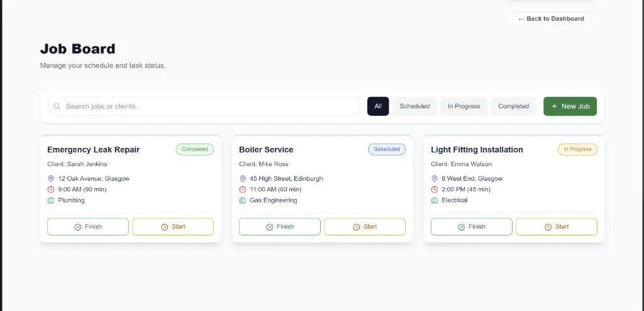This screenshot has width=644, height=311.
Task: Click the Gas Engineering category text
Action: point(274,200)
